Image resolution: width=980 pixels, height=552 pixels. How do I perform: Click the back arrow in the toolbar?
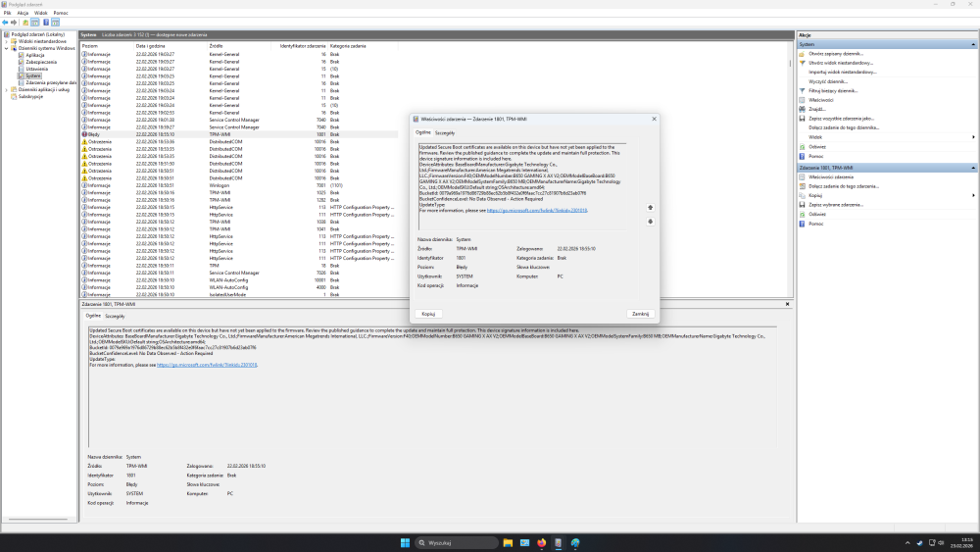pyautogui.click(x=6, y=23)
